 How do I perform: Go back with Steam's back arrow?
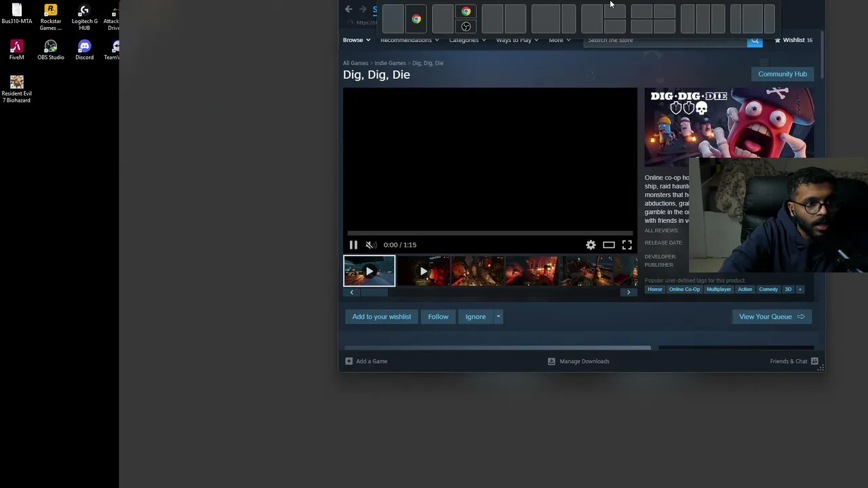(349, 9)
